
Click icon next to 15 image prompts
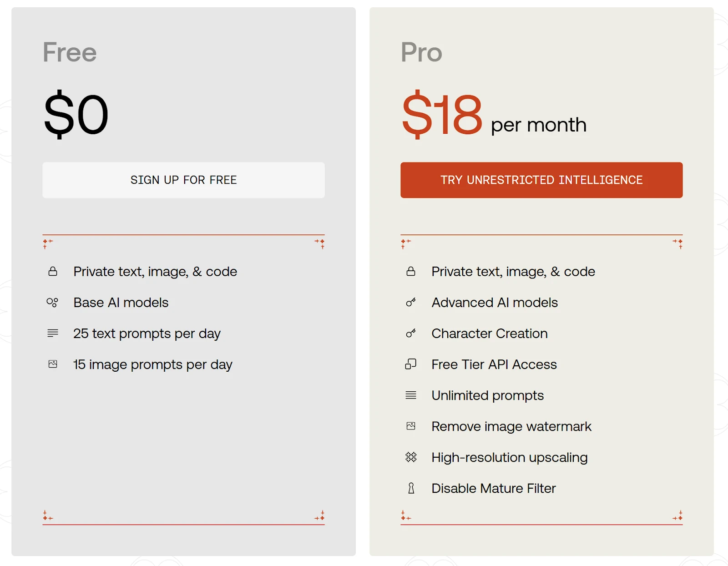click(x=53, y=364)
